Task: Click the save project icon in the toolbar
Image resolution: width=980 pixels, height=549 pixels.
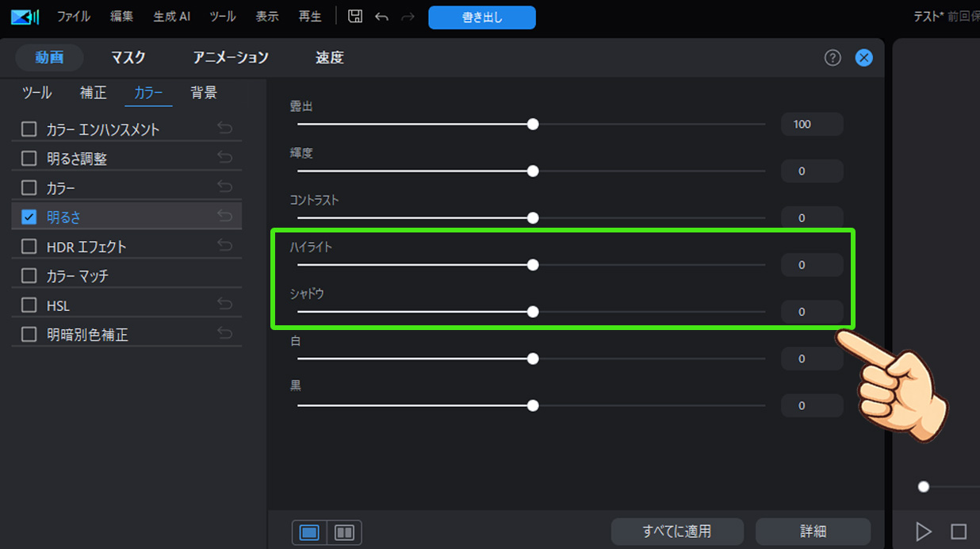Action: (x=354, y=16)
